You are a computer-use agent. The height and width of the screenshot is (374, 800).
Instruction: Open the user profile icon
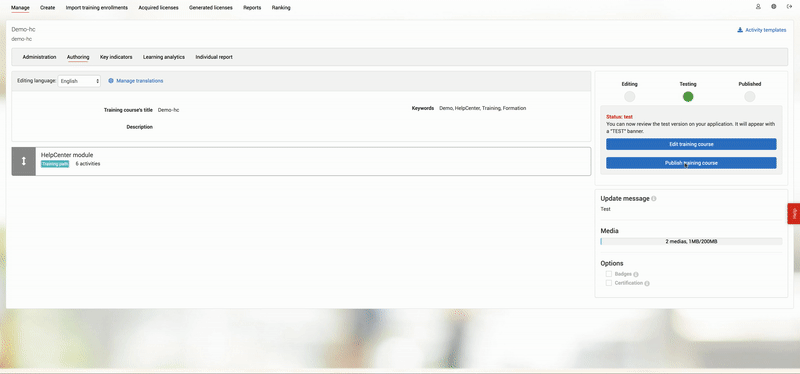[x=758, y=7]
